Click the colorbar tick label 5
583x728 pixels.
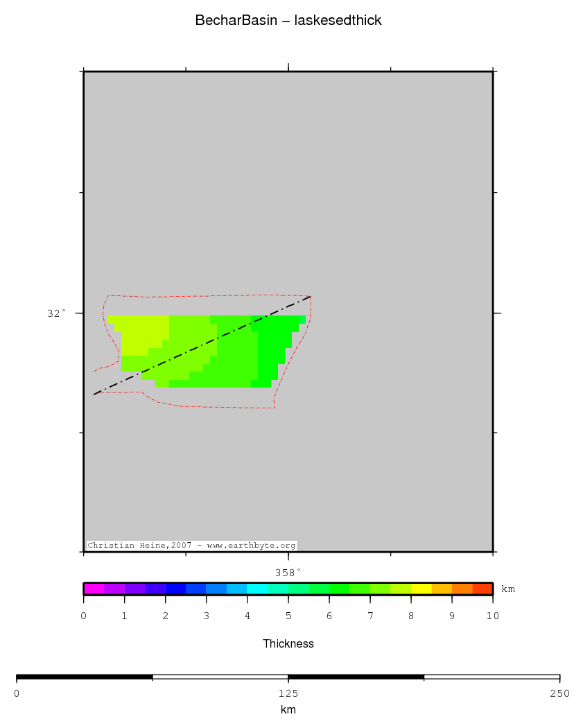[288, 616]
